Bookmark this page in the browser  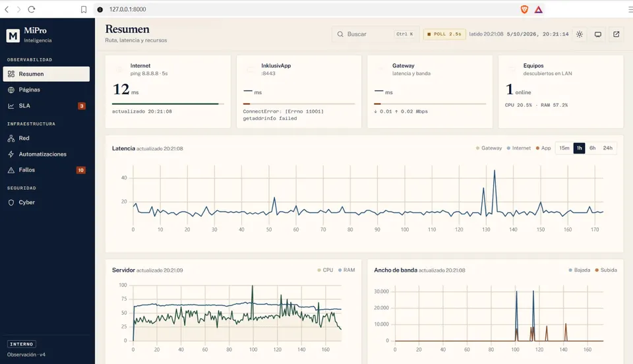click(84, 9)
